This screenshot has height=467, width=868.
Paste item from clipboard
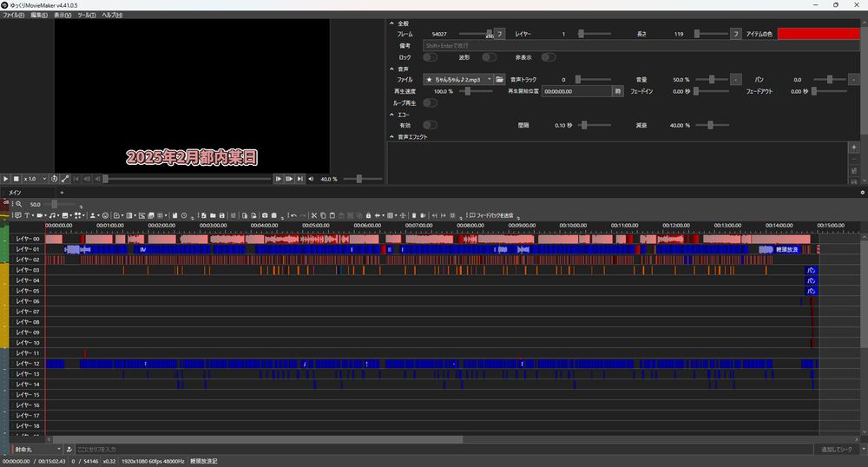(x=332, y=215)
